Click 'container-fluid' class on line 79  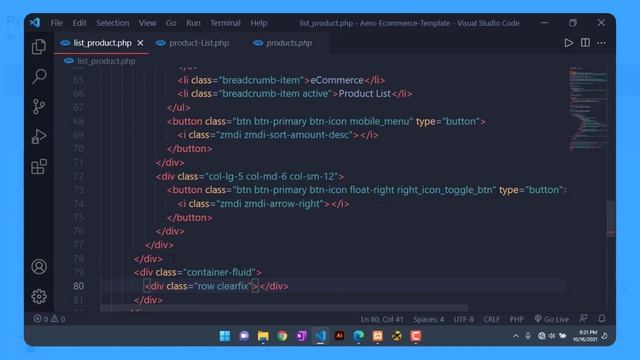(219, 272)
